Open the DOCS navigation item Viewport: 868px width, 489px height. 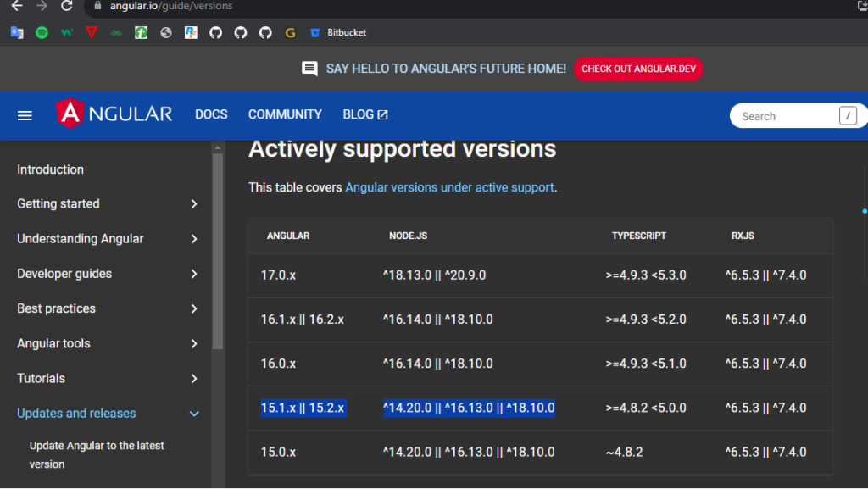(x=211, y=114)
